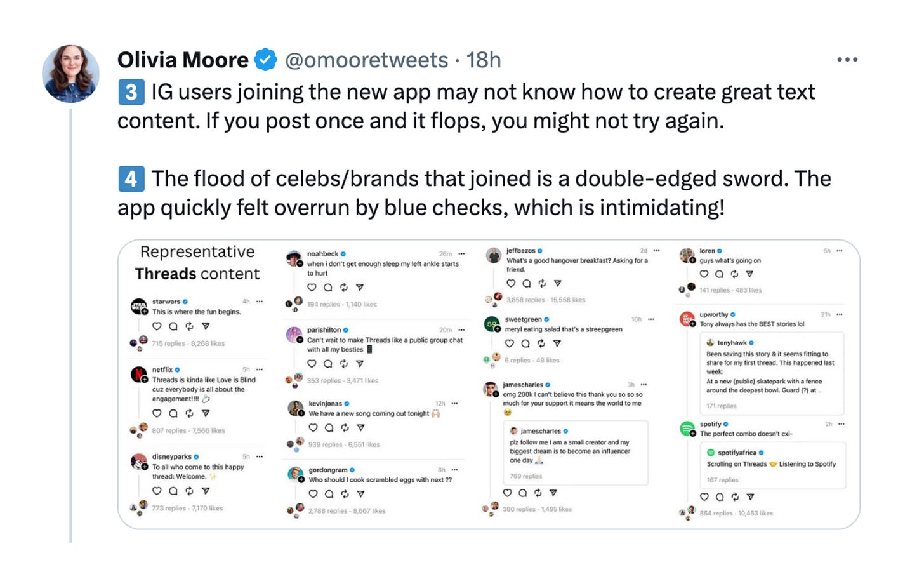Open the tweet's three-dot more menu
The width and height of the screenshot is (924, 572).
pyautogui.click(x=847, y=60)
